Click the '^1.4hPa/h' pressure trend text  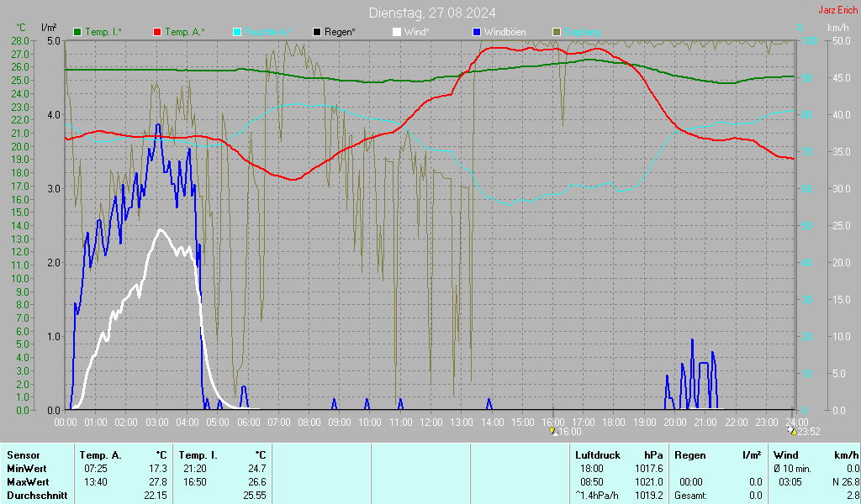[597, 496]
